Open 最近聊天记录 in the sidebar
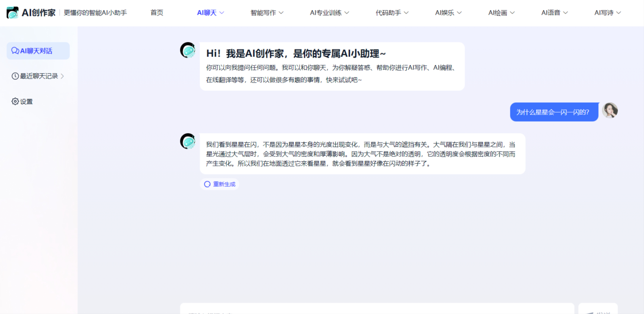Image resolution: width=644 pixels, height=314 pixels. coord(38,76)
